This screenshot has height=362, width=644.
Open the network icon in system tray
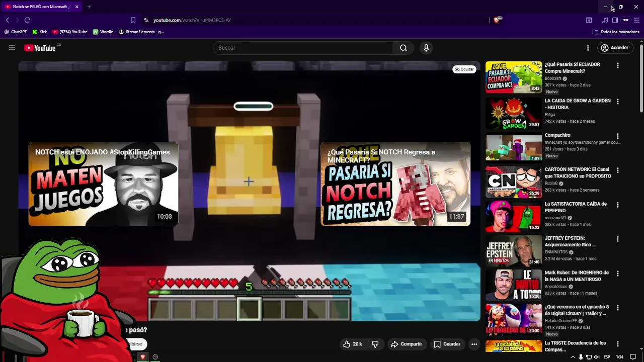click(589, 357)
